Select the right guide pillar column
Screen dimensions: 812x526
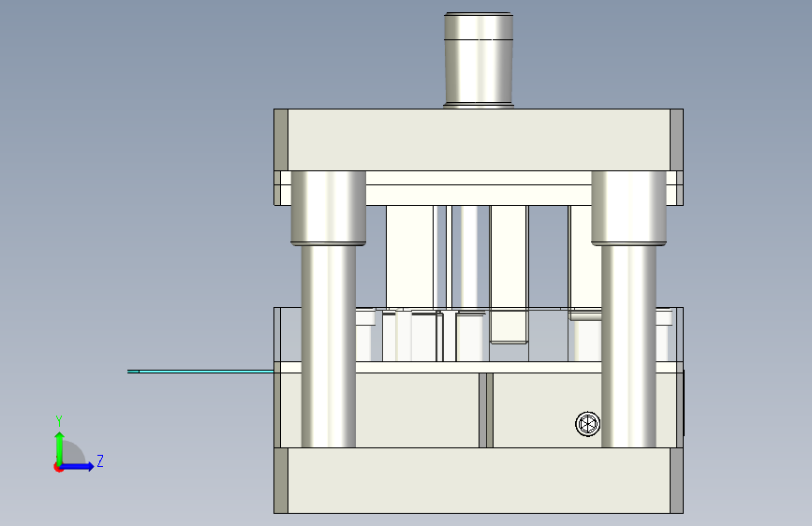click(628, 346)
